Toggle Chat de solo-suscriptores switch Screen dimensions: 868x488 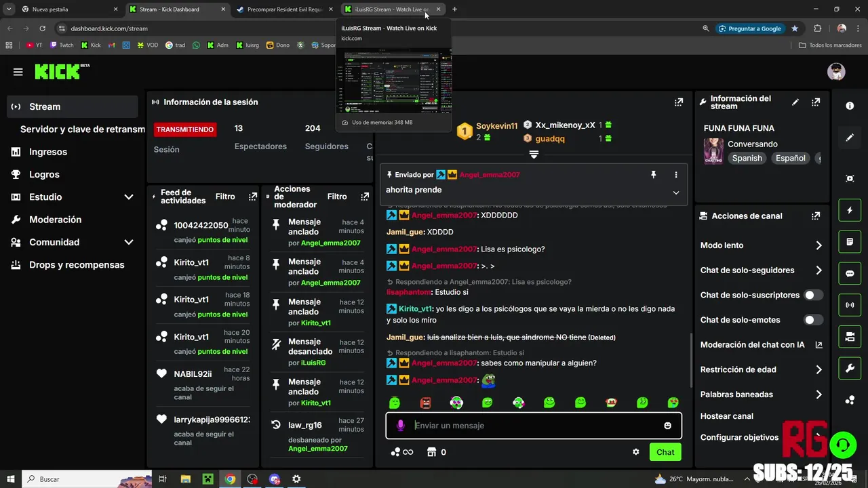[x=813, y=295]
